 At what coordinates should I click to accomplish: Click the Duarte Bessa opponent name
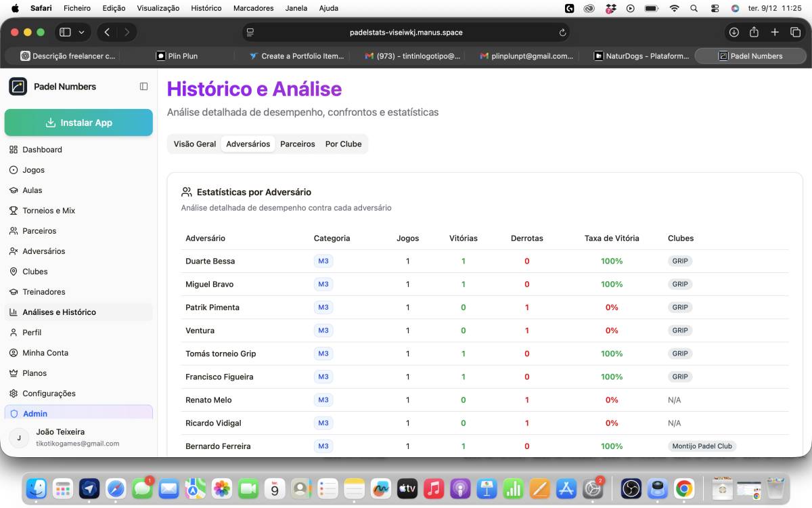click(210, 261)
